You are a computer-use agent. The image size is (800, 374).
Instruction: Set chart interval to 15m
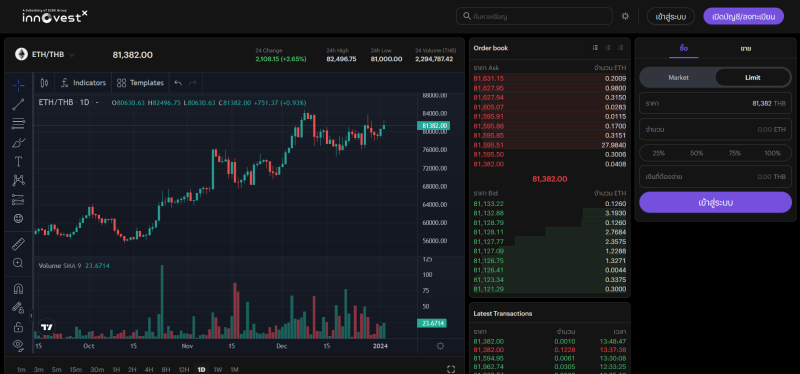pos(76,369)
